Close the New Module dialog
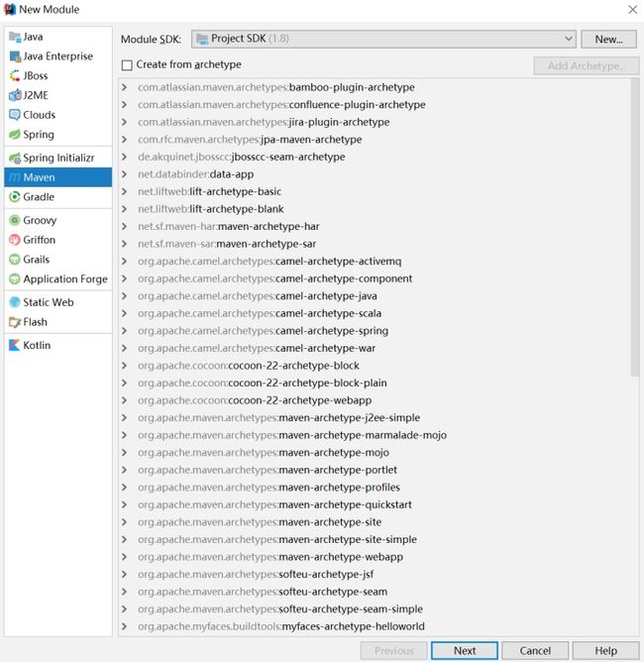Screen dimensions: 644x662 [632, 9]
